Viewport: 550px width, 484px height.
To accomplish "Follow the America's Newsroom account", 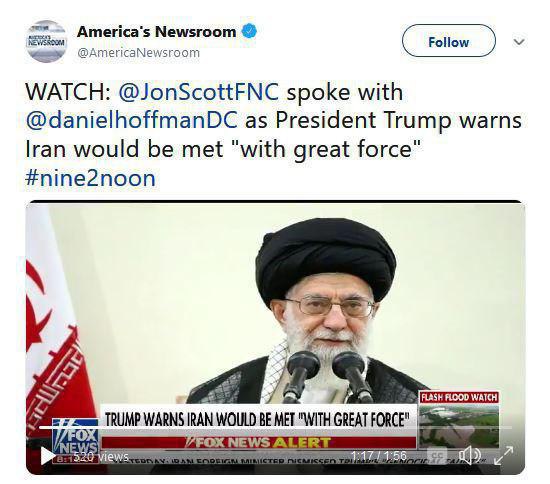I will pos(449,41).
